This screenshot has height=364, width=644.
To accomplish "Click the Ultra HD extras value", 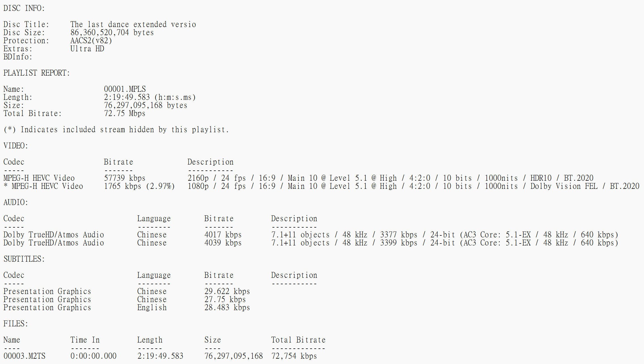I will (x=87, y=49).
